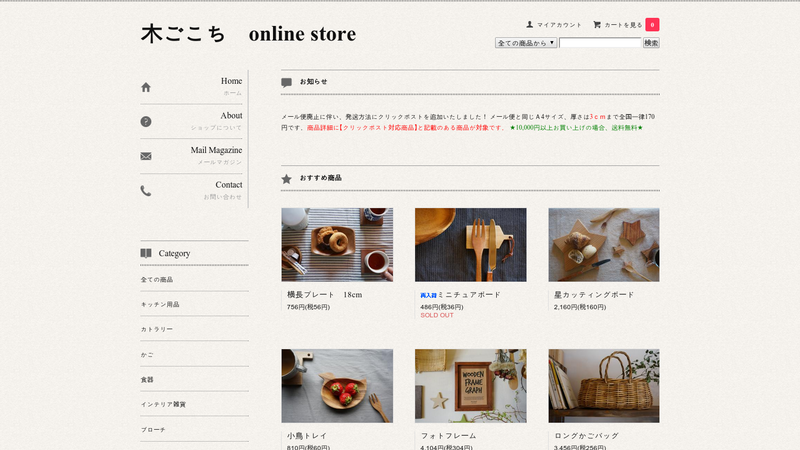Viewport: 800px width, 450px height.
Task: Select the カトラリー category
Action: pyautogui.click(x=157, y=330)
